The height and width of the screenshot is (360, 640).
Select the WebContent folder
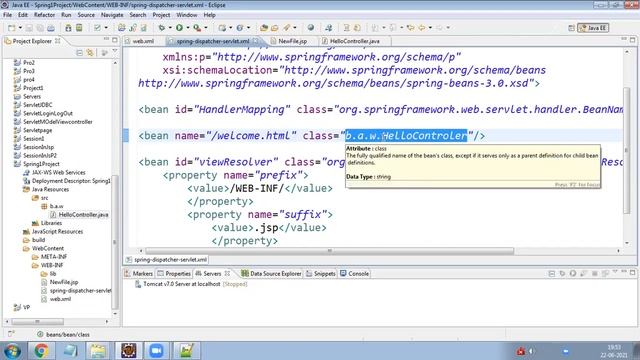pos(48,249)
